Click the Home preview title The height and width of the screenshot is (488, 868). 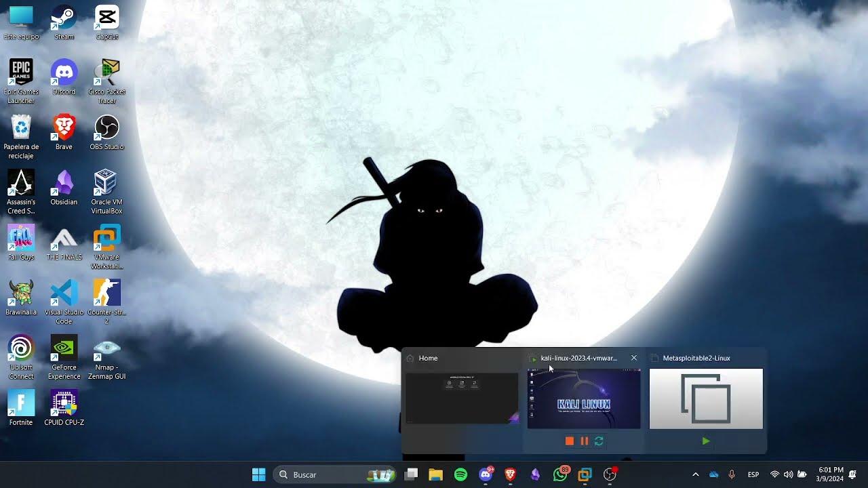click(428, 358)
